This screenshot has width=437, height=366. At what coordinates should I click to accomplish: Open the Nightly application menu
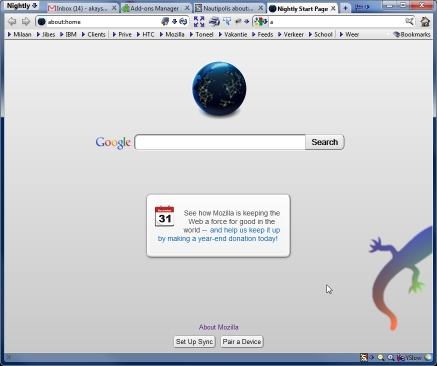pyautogui.click(x=22, y=6)
